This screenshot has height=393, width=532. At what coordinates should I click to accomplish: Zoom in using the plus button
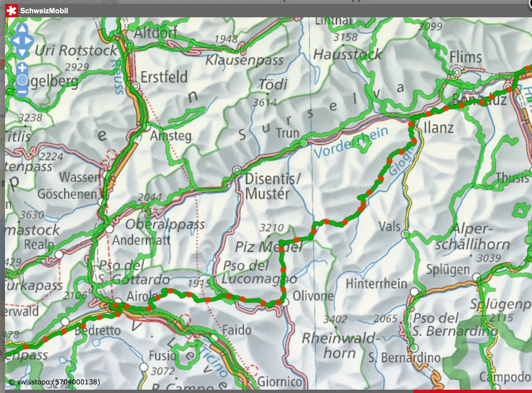click(22, 68)
